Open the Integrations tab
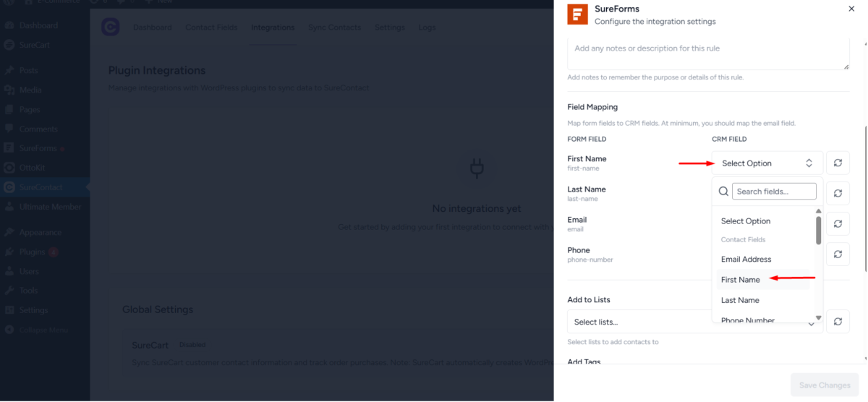The width and height of the screenshot is (868, 402). click(x=273, y=27)
